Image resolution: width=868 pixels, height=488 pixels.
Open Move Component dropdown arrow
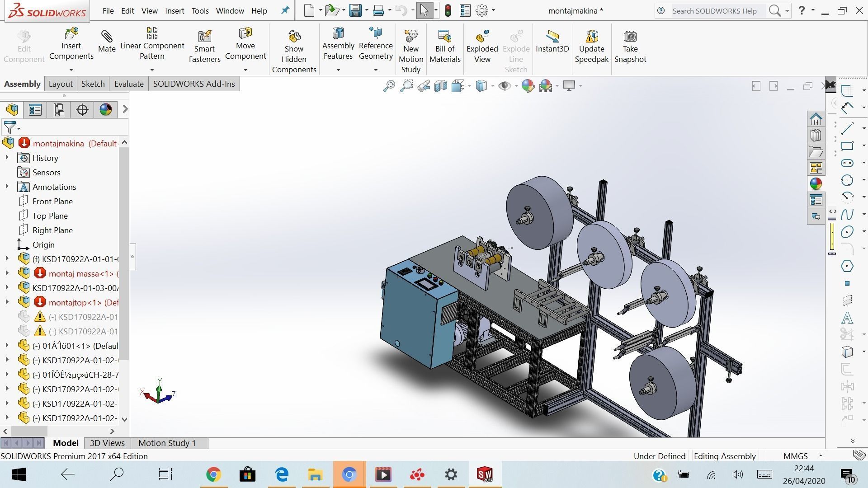245,70
